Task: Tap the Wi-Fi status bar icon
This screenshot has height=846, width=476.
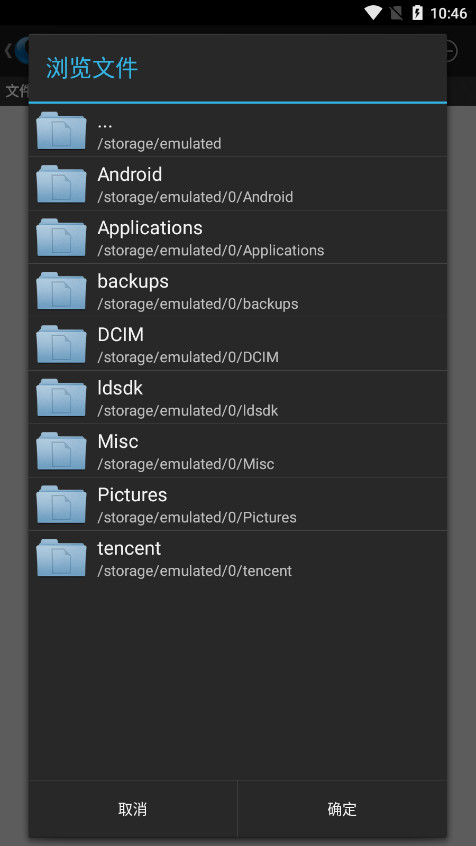Action: click(373, 12)
